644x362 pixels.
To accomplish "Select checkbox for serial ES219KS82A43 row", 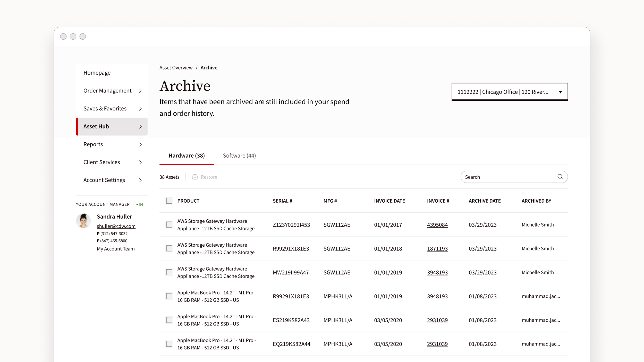I will [x=169, y=320].
